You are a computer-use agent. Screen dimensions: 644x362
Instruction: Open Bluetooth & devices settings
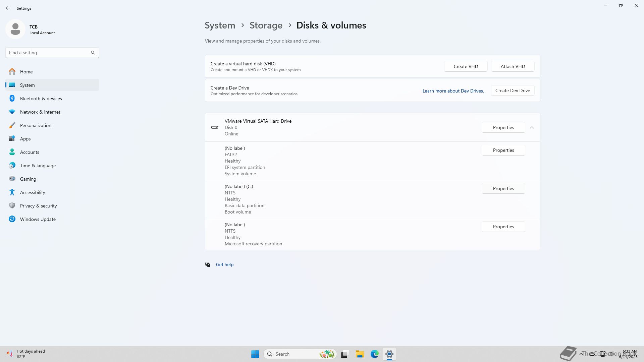point(41,99)
